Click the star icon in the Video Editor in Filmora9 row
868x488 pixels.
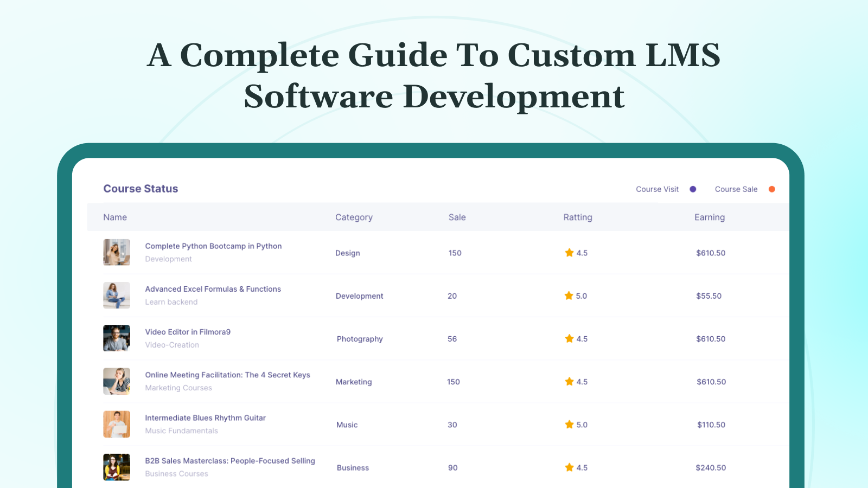569,338
